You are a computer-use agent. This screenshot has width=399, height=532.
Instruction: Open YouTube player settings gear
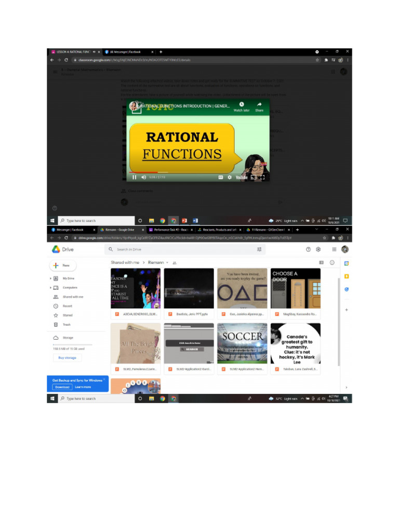coord(230,177)
